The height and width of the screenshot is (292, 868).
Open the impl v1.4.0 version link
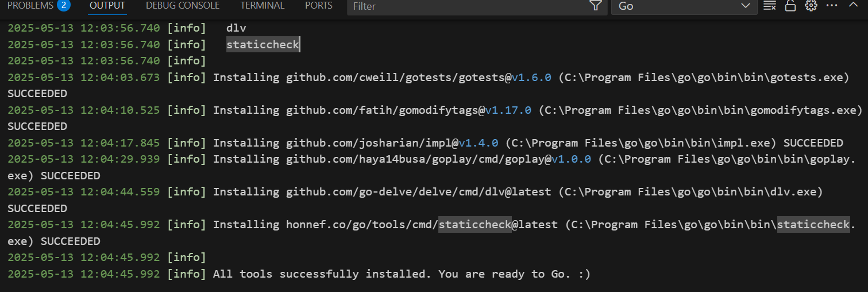pyautogui.click(x=479, y=143)
